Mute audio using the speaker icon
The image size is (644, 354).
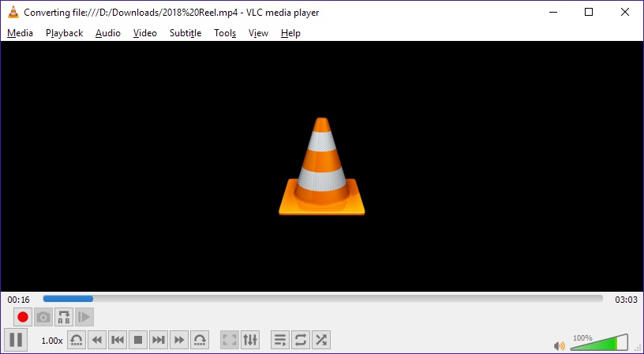click(x=559, y=346)
